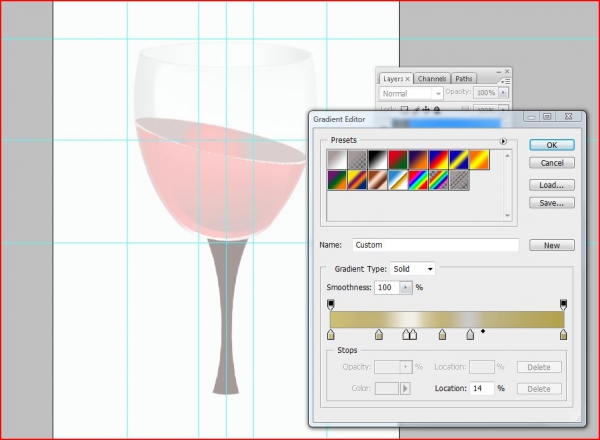Click Delete for the color stop
600x440 pixels.
tap(539, 389)
